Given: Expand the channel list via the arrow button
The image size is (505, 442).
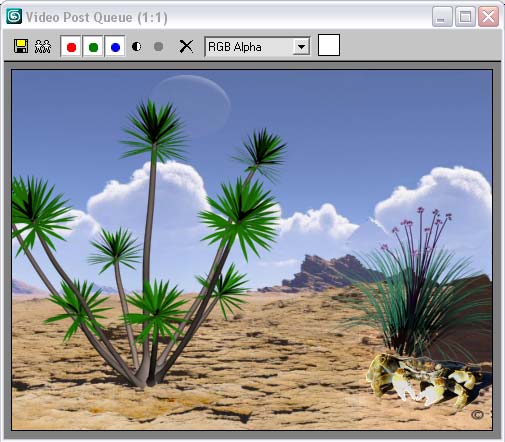Looking at the screenshot, I should click(x=301, y=47).
